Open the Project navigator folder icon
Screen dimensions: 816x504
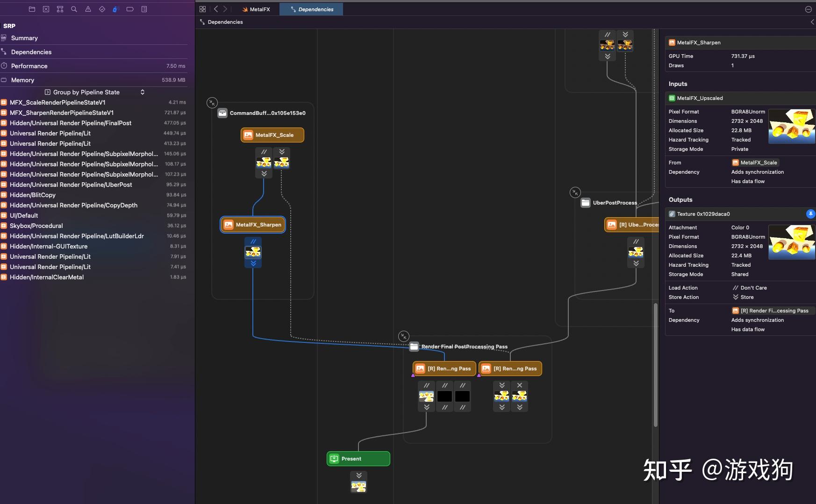point(32,9)
